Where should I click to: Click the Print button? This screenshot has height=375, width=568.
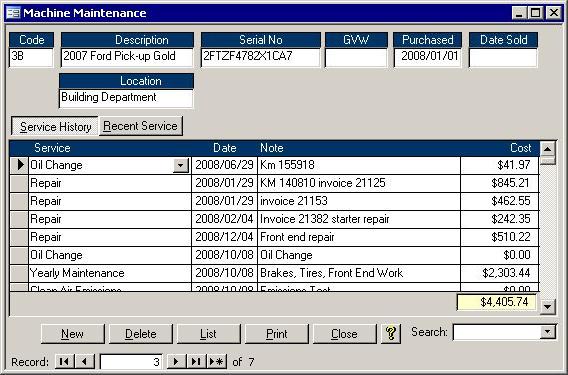(277, 334)
